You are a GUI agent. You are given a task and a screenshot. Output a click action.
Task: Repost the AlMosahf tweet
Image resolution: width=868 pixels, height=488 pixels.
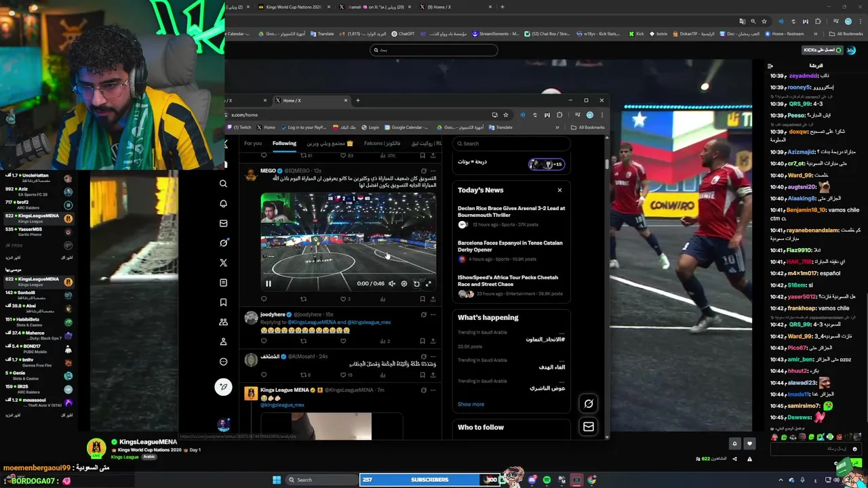coord(305,375)
